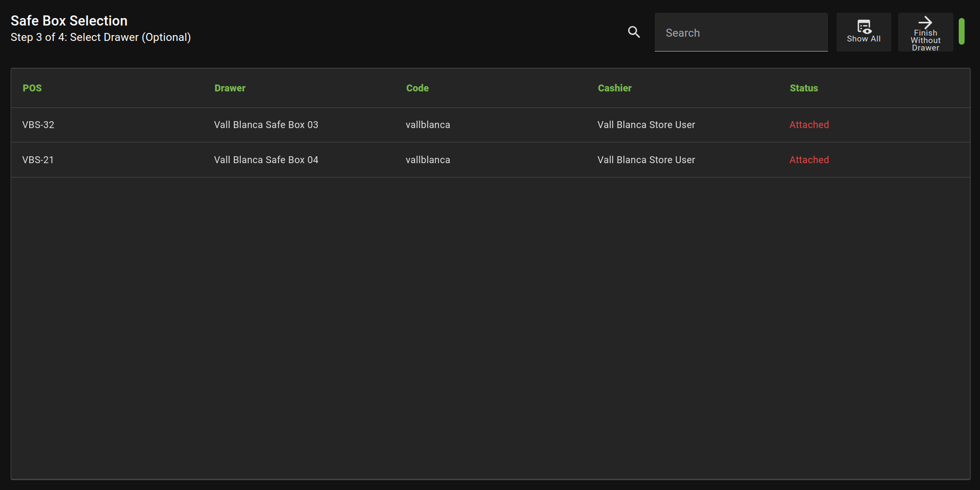Select the VBS-21 POS row
980x490 pixels.
(x=38, y=160)
